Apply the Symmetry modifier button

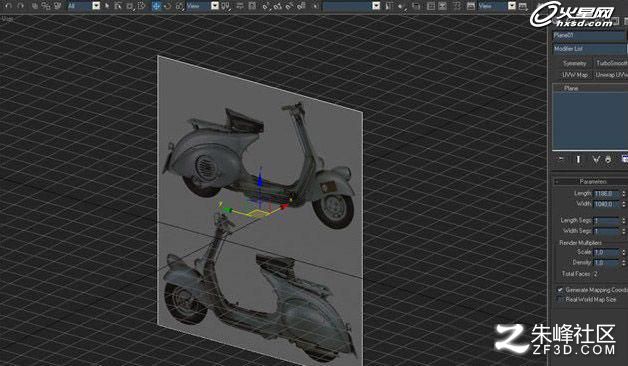[x=574, y=63]
